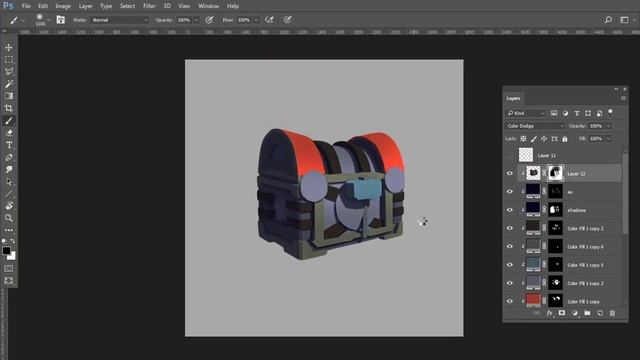Filter layers by smart objects icon
640x360 pixels.
coord(599,113)
